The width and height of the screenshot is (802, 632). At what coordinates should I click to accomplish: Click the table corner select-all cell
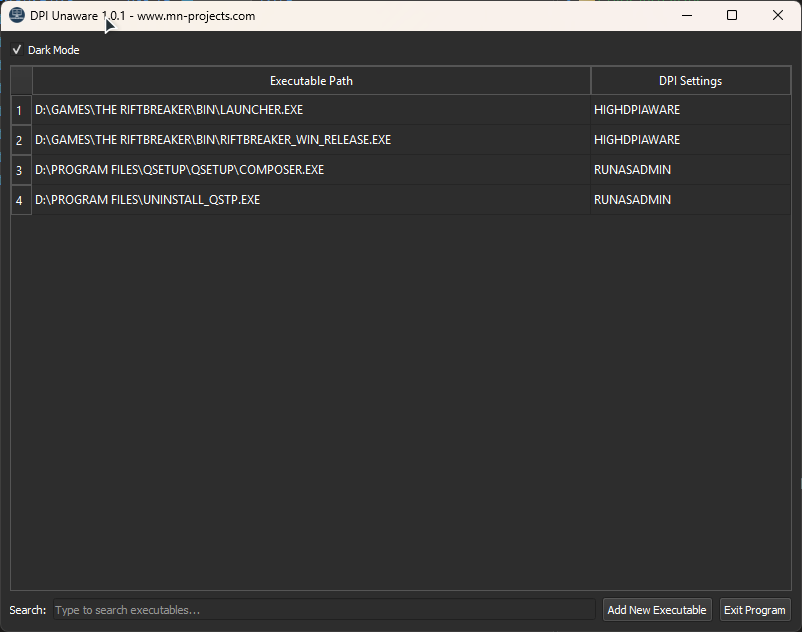[x=21, y=81]
